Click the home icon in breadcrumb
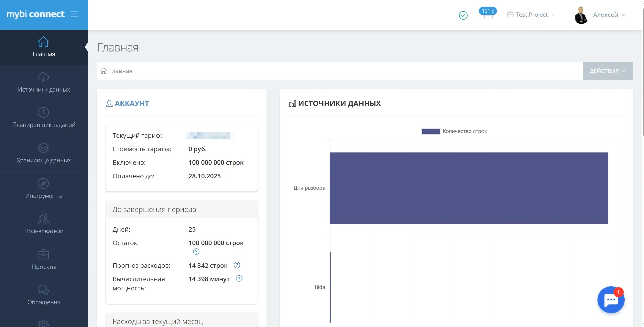The width and height of the screenshot is (644, 327). (x=103, y=71)
